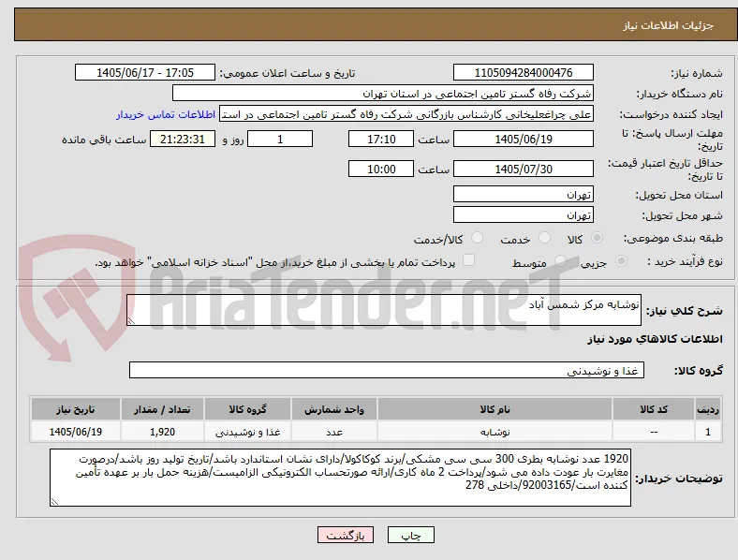Click the نوشابه product name cell

[x=494, y=432]
